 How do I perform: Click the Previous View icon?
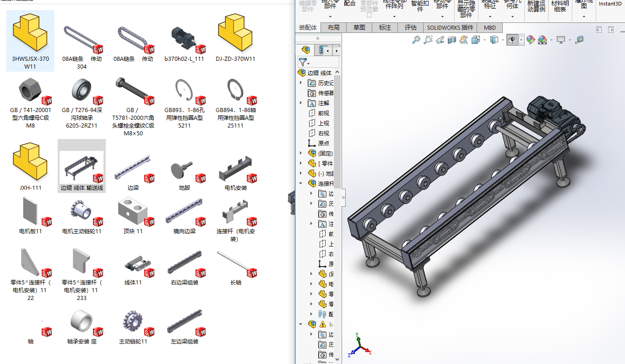click(x=440, y=40)
